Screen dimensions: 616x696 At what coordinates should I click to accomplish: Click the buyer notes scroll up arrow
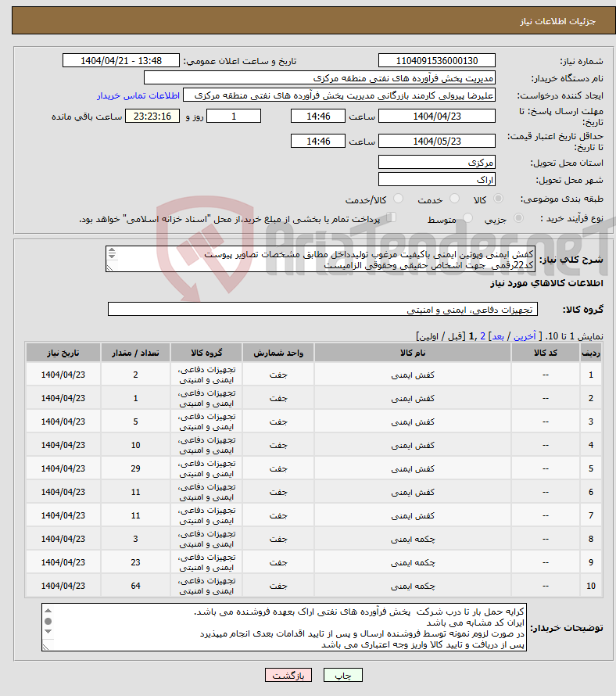click(x=48, y=611)
